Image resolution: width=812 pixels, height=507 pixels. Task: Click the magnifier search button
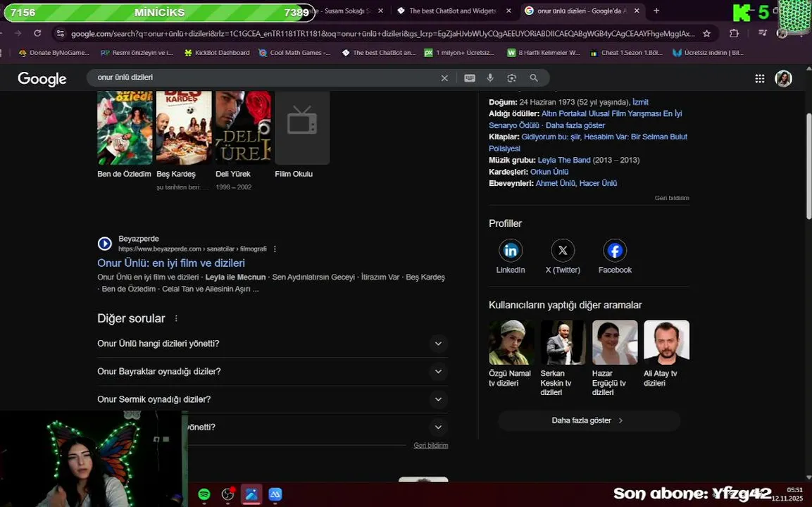(x=534, y=77)
